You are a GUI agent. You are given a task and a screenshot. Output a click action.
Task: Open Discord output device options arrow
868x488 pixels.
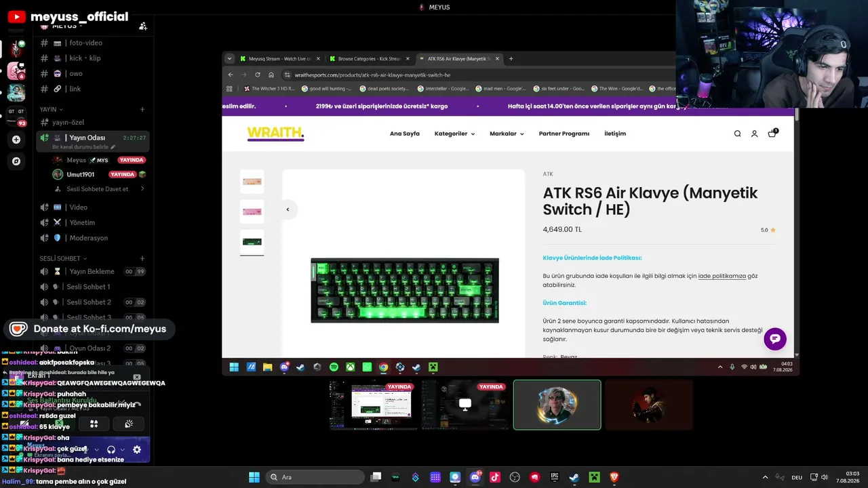pyautogui.click(x=122, y=449)
